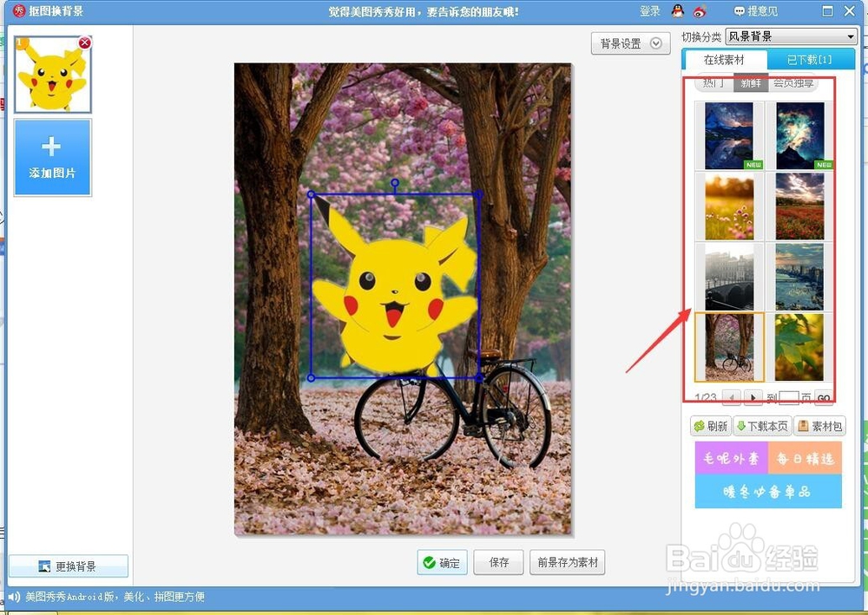Screen dimensions: 868x615
Task: Open the 毛呢外套 ad banner
Action: click(731, 458)
